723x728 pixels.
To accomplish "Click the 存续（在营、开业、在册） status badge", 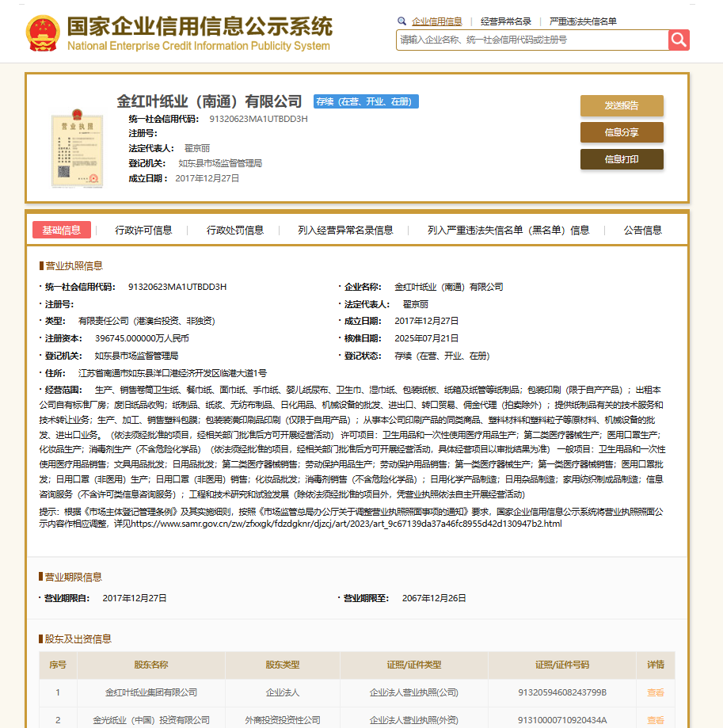I will (366, 101).
